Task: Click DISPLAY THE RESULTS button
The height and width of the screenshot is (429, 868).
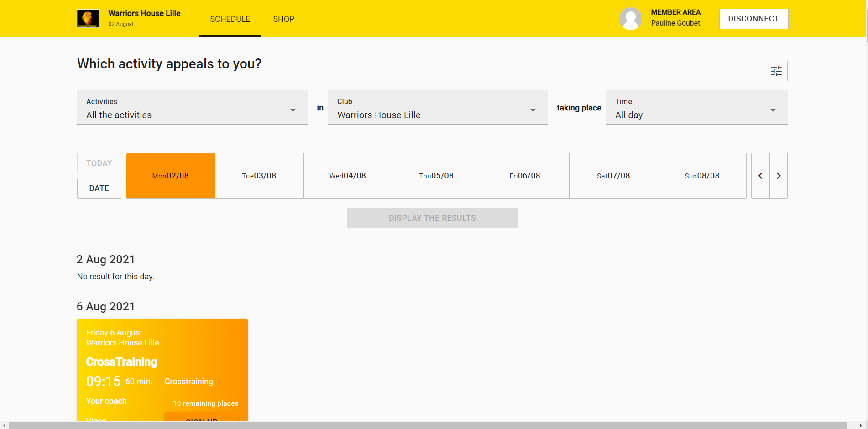Action: [432, 218]
